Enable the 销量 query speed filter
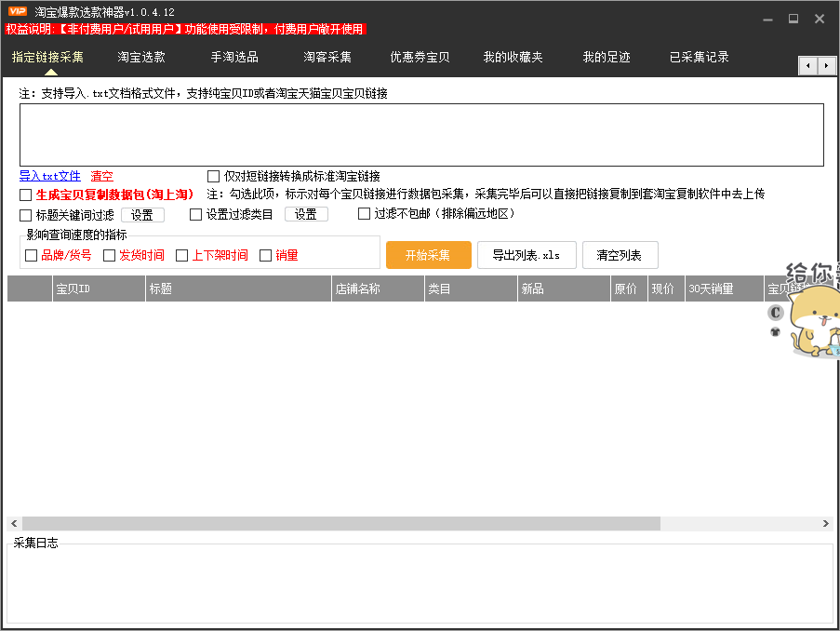Viewport: 840px width, 631px height. (263, 254)
